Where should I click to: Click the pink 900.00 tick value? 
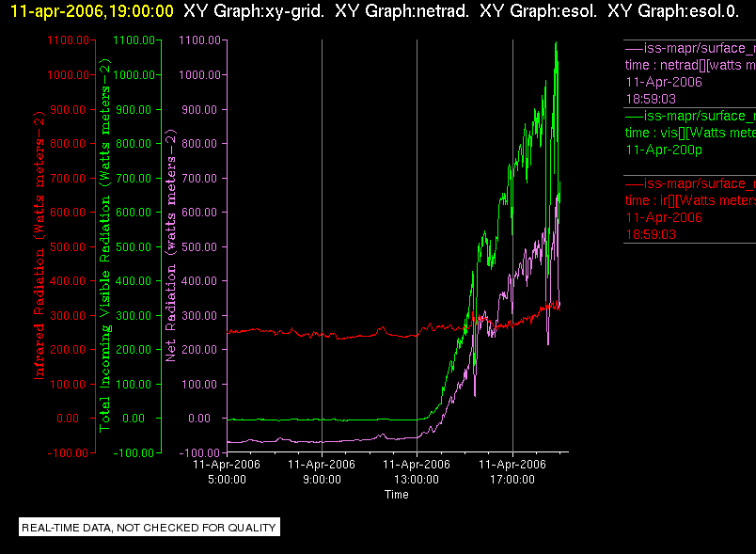pos(199,110)
